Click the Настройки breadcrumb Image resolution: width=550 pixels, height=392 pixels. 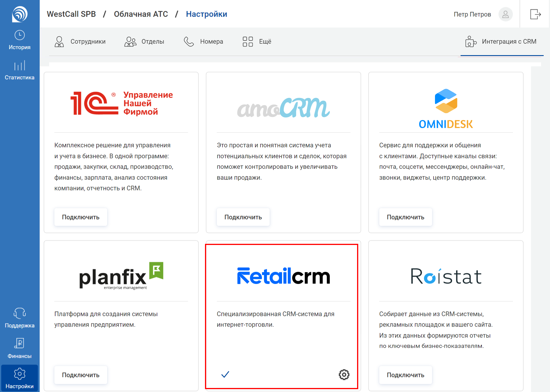pos(206,14)
